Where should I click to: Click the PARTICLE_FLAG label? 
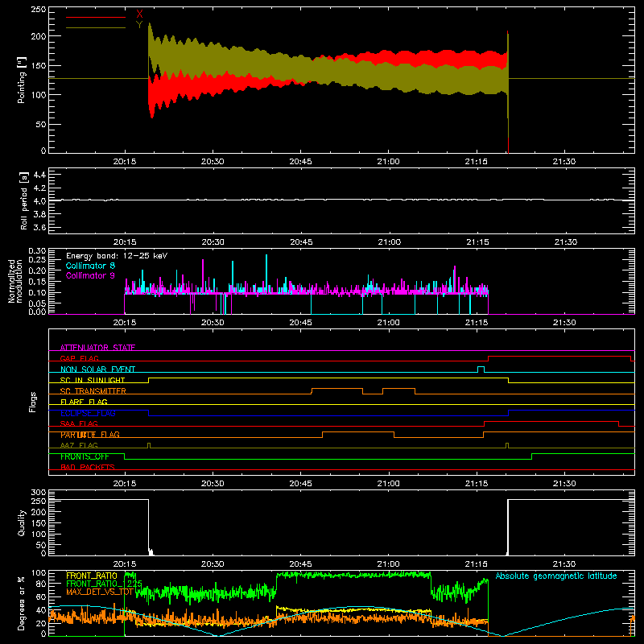pyautogui.click(x=90, y=435)
